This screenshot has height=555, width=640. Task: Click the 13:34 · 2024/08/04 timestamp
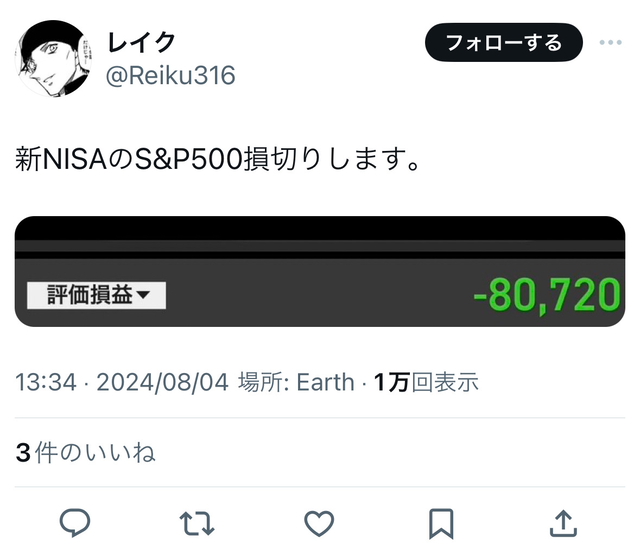(122, 382)
